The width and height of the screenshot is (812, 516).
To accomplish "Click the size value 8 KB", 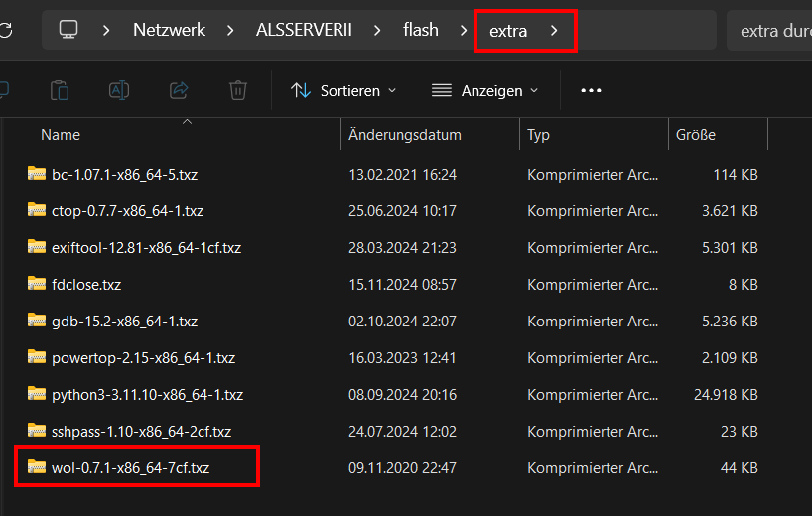I will (x=744, y=285).
